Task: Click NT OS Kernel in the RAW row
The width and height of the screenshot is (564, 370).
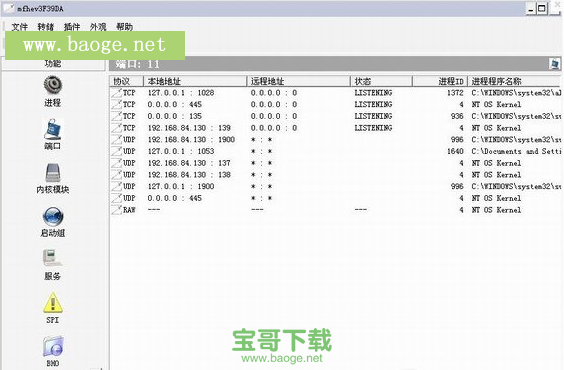Action: click(496, 210)
